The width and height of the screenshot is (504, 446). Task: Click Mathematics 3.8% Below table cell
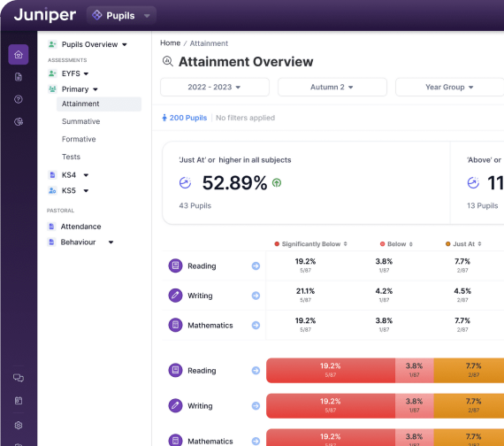pos(384,325)
